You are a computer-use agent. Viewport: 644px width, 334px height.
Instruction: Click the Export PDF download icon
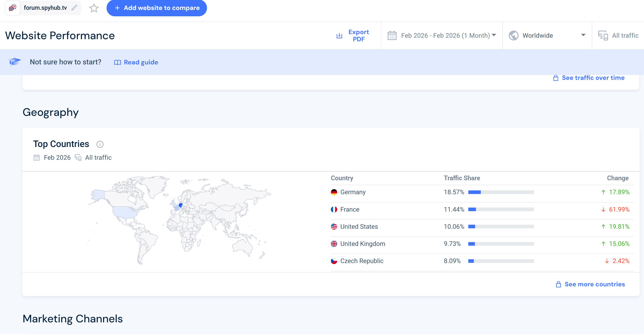tap(339, 36)
